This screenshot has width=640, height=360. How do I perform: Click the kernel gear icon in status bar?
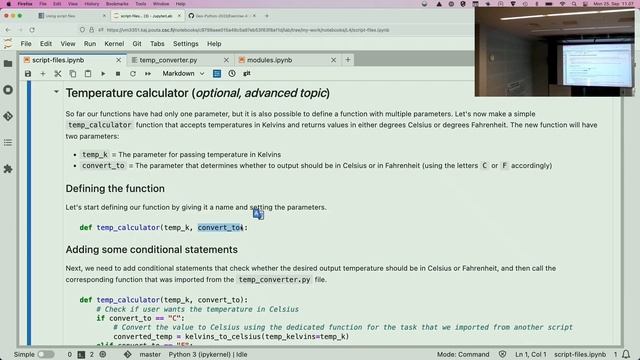point(103,354)
